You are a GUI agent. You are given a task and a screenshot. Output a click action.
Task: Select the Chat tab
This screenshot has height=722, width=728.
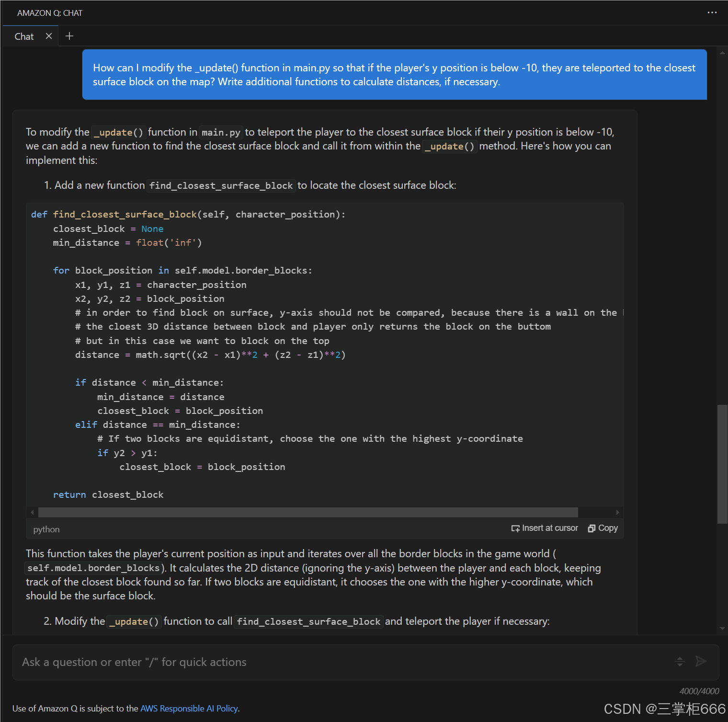pos(24,36)
